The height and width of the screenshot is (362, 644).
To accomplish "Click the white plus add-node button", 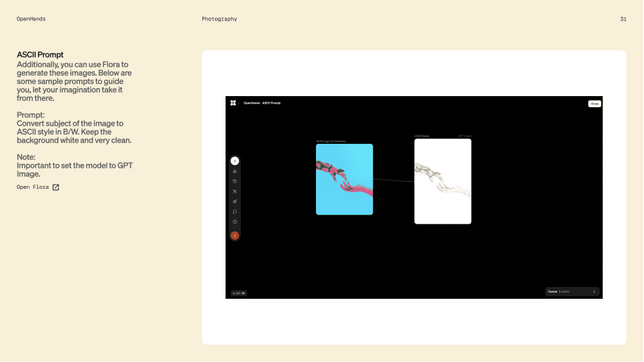I will tap(235, 161).
